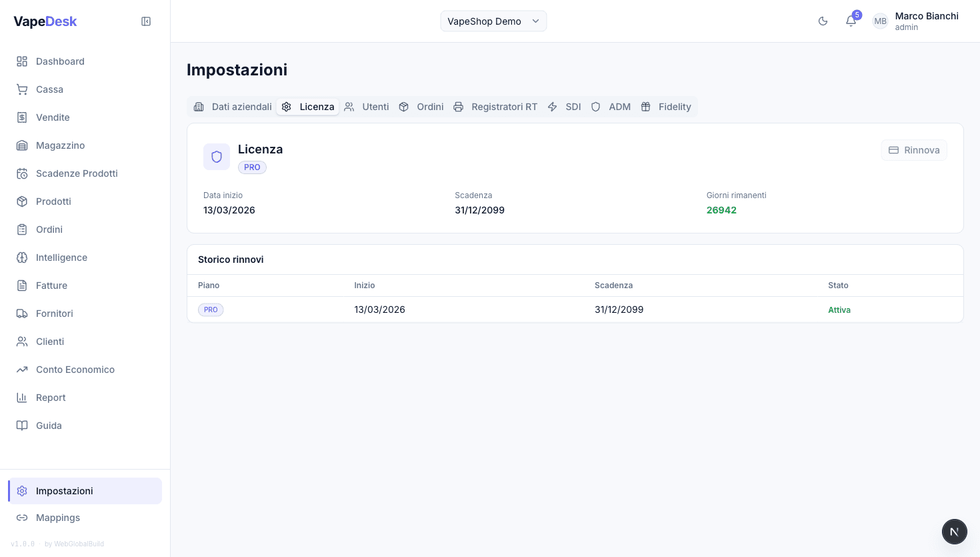
Task: Open the Guida help page
Action: point(49,426)
